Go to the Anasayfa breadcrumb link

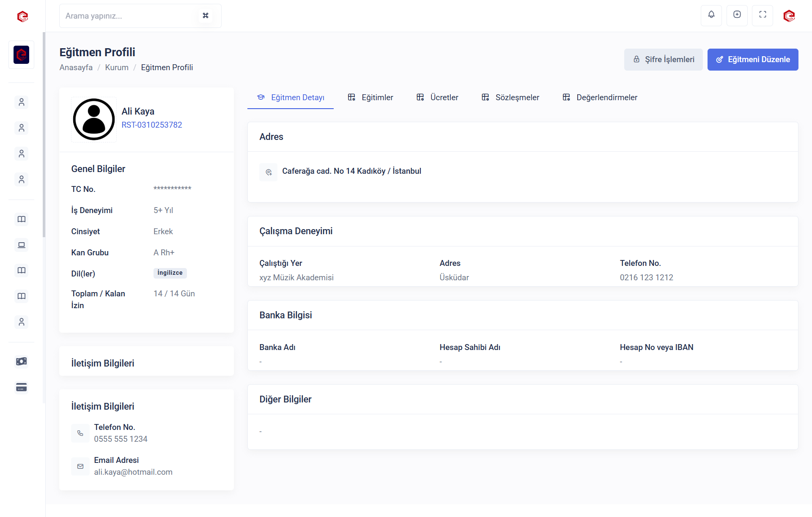pyautogui.click(x=76, y=68)
